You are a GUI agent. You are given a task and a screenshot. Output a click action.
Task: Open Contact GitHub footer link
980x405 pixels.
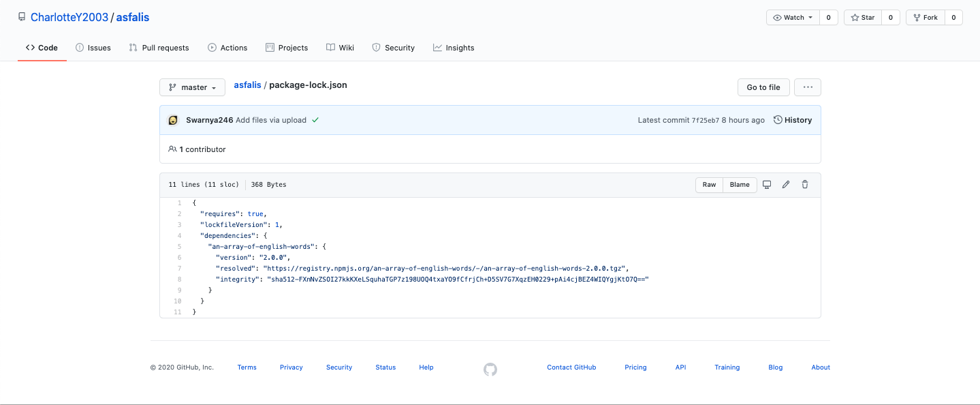tap(571, 367)
